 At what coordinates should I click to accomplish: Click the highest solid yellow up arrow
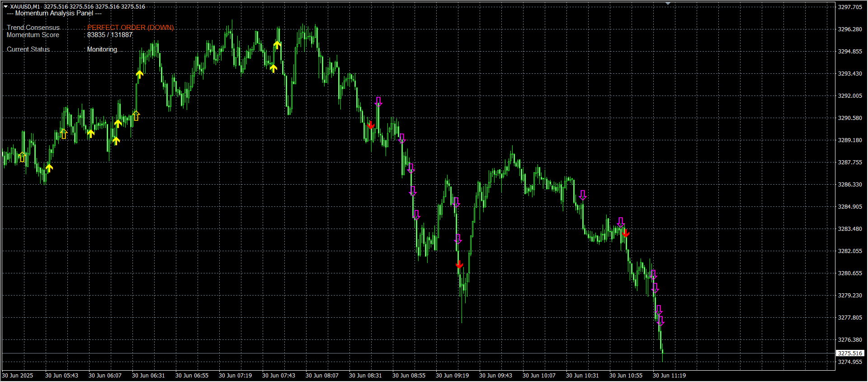(277, 45)
